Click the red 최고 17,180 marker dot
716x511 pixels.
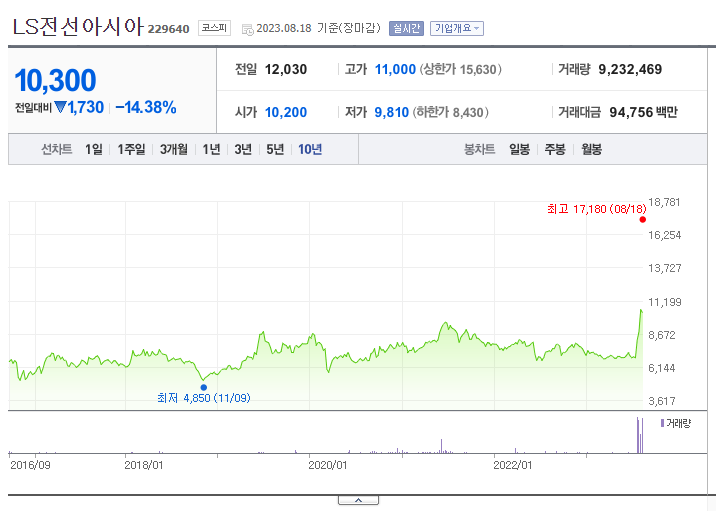642,220
